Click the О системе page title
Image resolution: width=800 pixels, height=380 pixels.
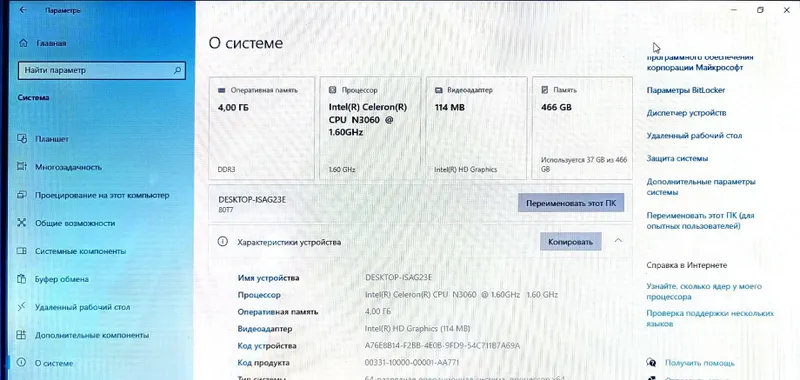tap(245, 43)
